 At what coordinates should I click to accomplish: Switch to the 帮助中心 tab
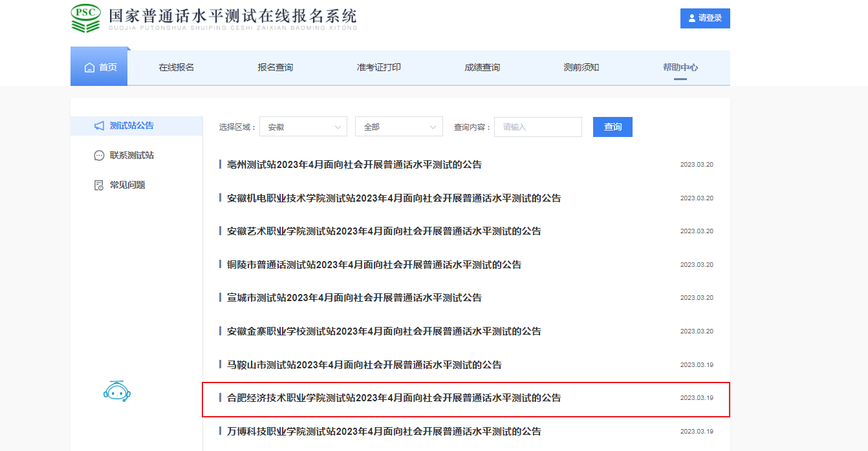680,68
